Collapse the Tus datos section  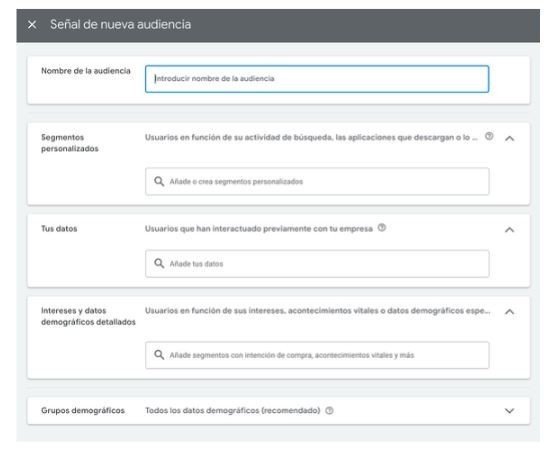coord(509,230)
